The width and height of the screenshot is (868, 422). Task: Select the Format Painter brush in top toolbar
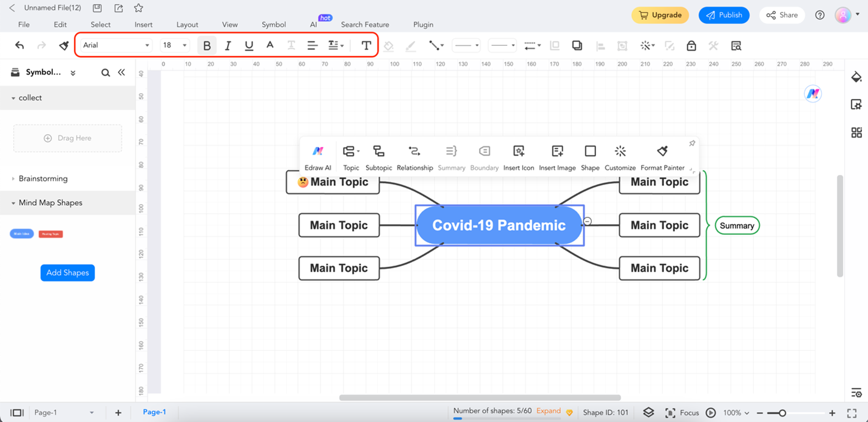64,46
